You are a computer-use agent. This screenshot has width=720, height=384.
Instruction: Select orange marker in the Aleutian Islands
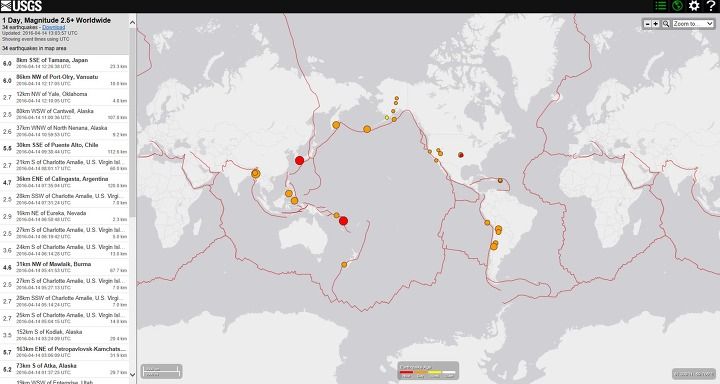pos(367,130)
